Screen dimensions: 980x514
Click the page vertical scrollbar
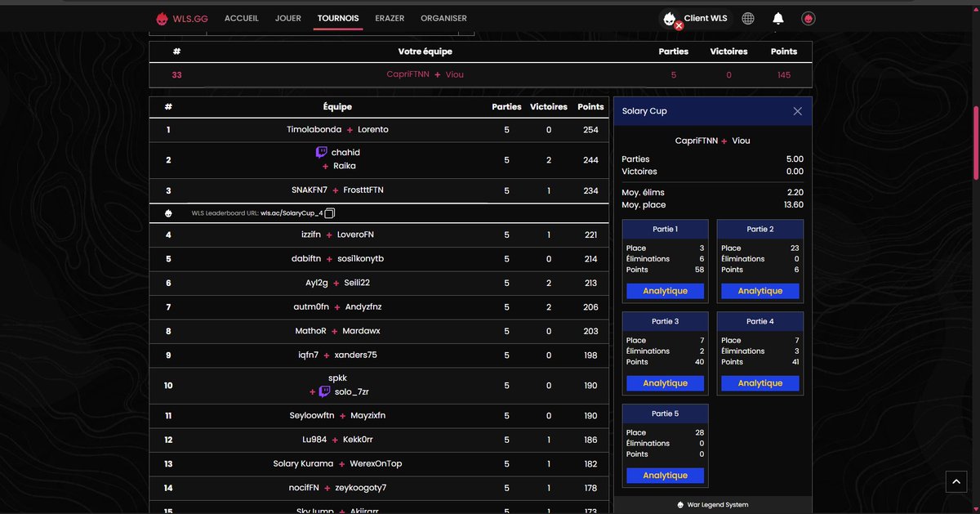[x=976, y=141]
